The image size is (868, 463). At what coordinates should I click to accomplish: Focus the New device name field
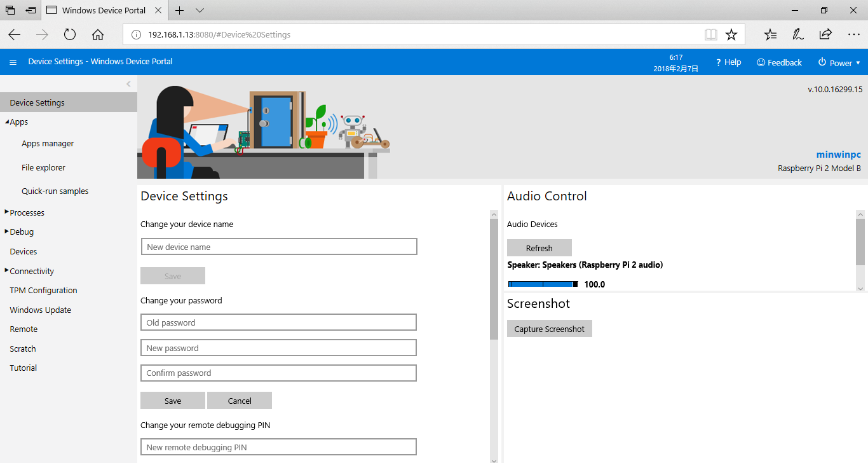(x=279, y=247)
